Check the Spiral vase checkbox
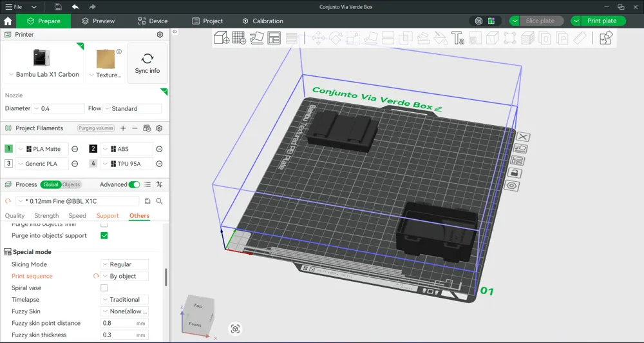Screen dimensions: 644x343 (x=104, y=288)
